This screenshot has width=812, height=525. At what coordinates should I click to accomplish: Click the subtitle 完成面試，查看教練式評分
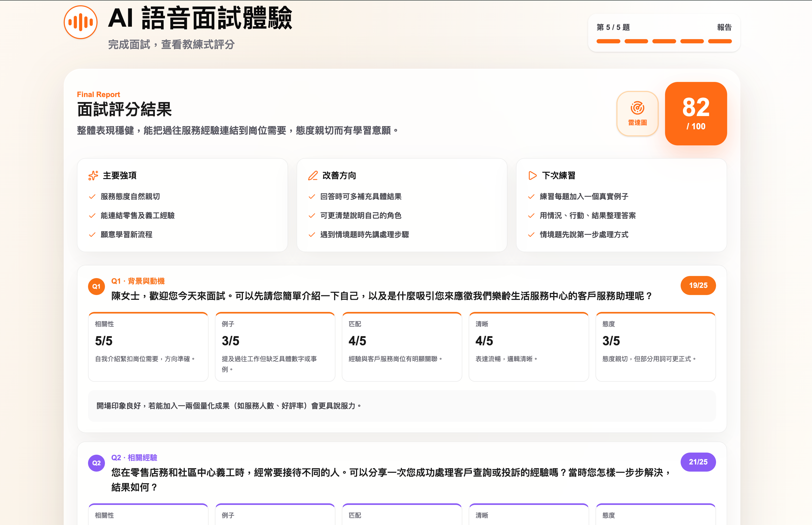(x=171, y=44)
